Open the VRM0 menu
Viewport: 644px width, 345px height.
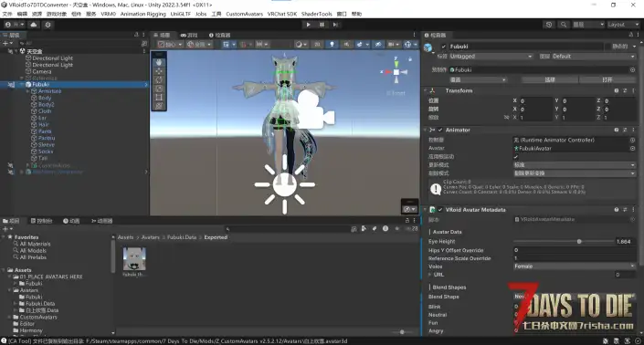click(x=109, y=14)
